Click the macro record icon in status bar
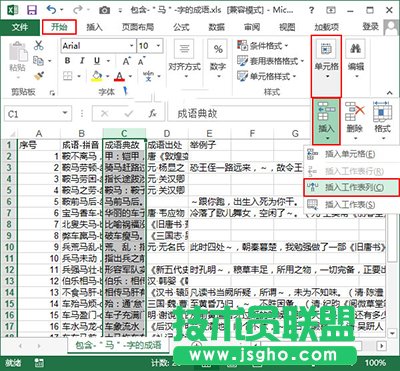 [39, 362]
